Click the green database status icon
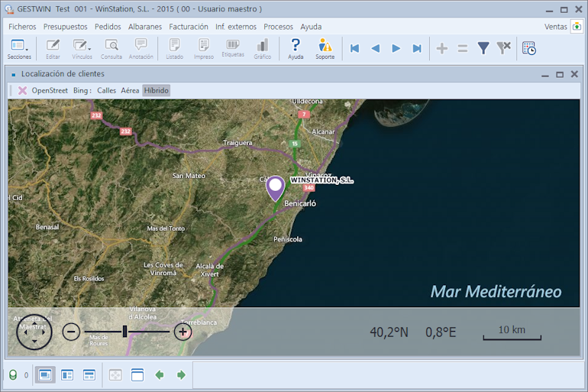This screenshot has width=588, height=392. [13, 374]
